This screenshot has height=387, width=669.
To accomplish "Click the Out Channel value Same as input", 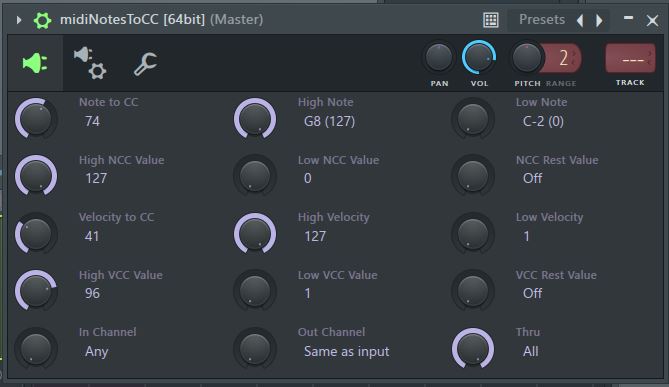I will click(346, 352).
